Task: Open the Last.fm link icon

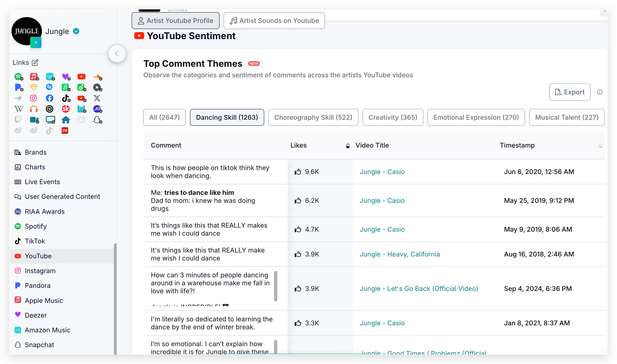Action: (65, 130)
